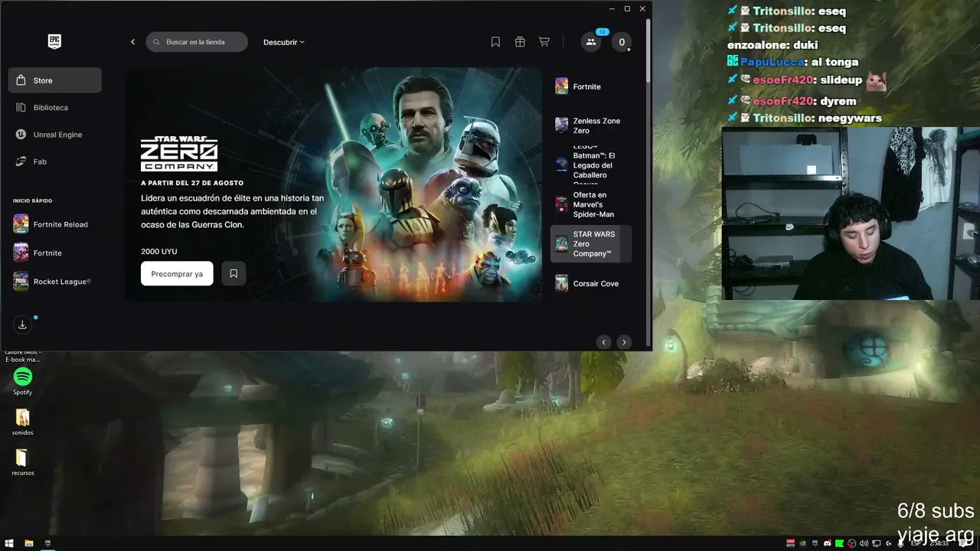The width and height of the screenshot is (980, 551).
Task: Click the Precomprar ya button
Action: tap(177, 273)
